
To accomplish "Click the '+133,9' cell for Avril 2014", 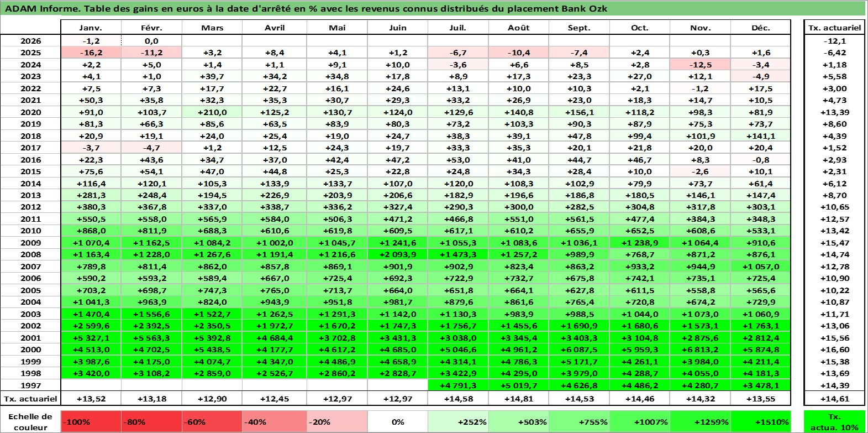I will tap(275, 184).
